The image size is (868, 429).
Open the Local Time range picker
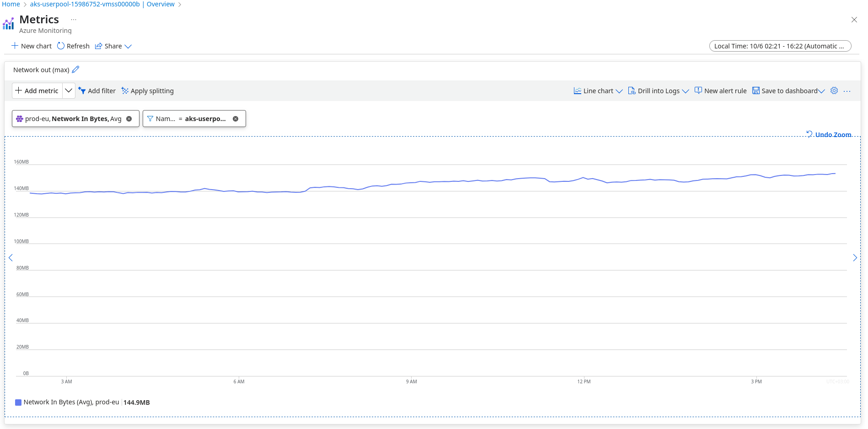coord(780,46)
